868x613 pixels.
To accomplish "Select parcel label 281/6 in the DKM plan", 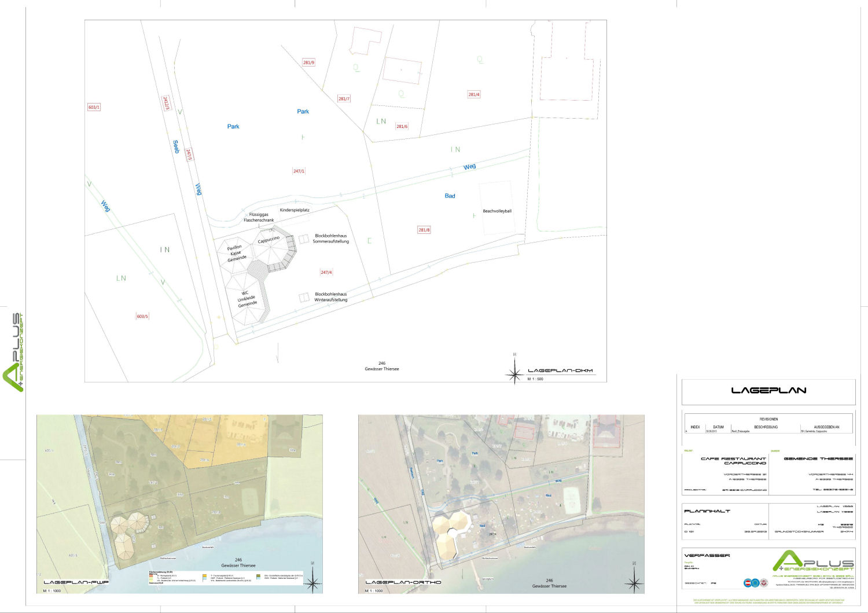I will tap(402, 126).
